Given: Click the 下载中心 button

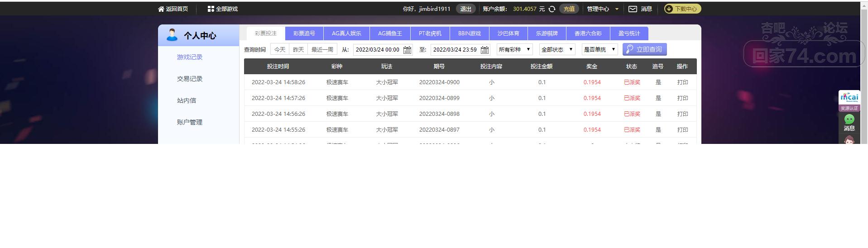Looking at the screenshot, I should pos(682,9).
